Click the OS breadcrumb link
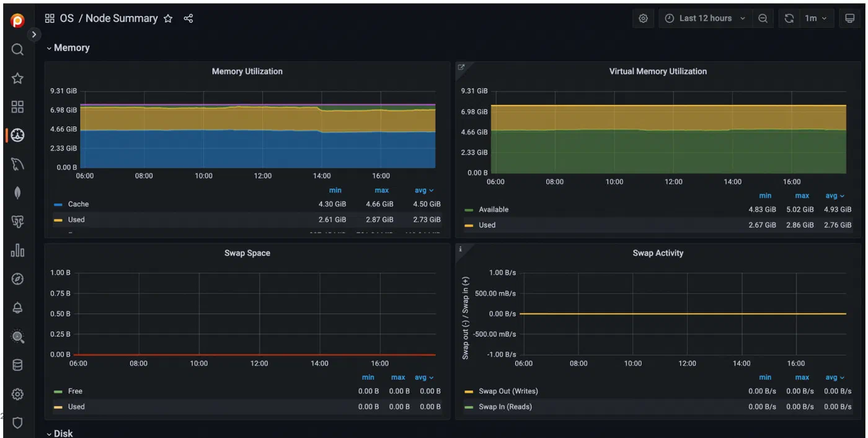 66,19
